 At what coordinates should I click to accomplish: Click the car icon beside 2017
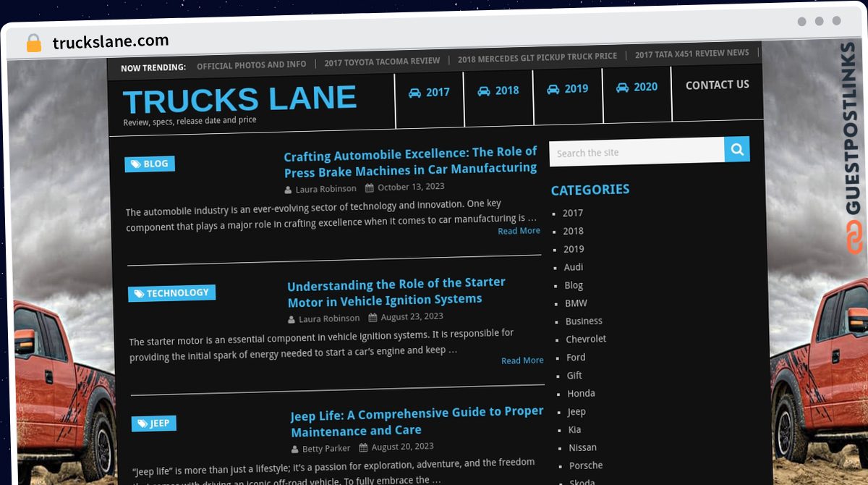[414, 93]
